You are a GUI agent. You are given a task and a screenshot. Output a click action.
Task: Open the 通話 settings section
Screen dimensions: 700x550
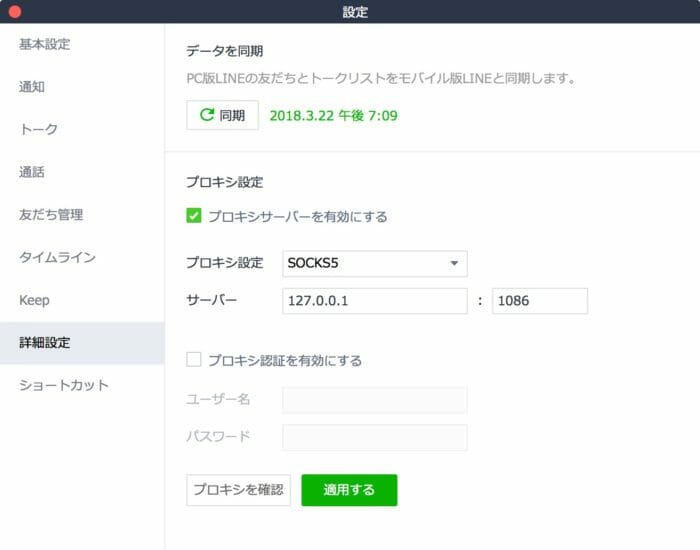point(32,172)
